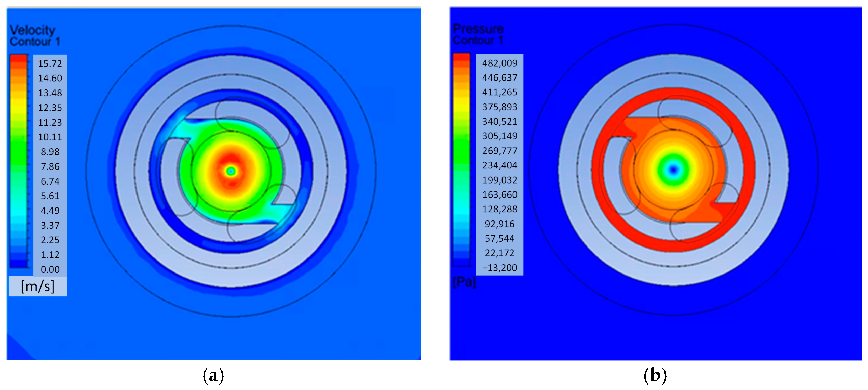This screenshot has height=390, width=868.
Task: Click the [m/s] unit label
Action: click(x=38, y=286)
